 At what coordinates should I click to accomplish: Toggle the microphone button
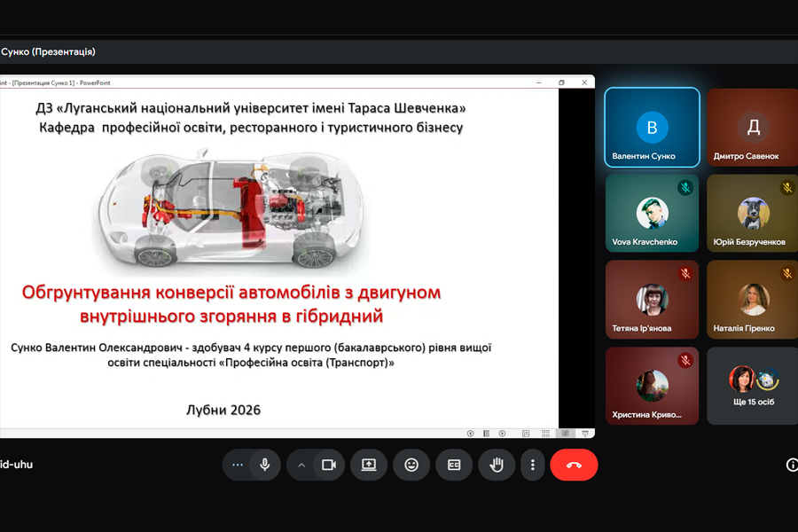coord(264,465)
